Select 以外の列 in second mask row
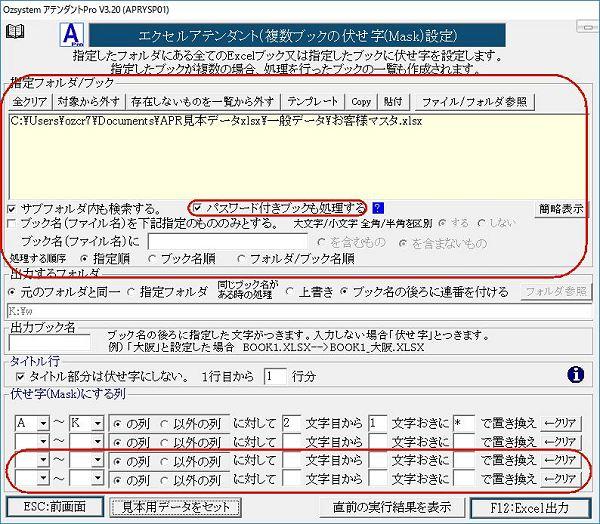Image resolution: width=600 pixels, height=524 pixels. click(164, 443)
